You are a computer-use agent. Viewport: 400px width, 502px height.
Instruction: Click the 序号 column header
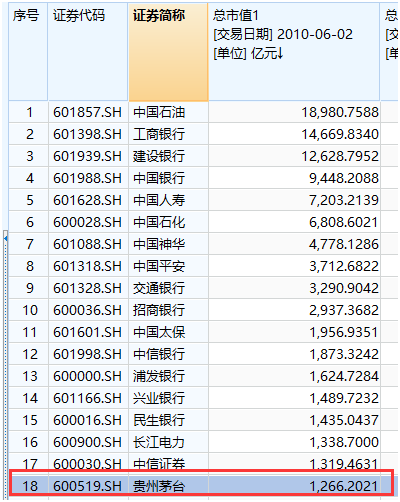tap(28, 52)
